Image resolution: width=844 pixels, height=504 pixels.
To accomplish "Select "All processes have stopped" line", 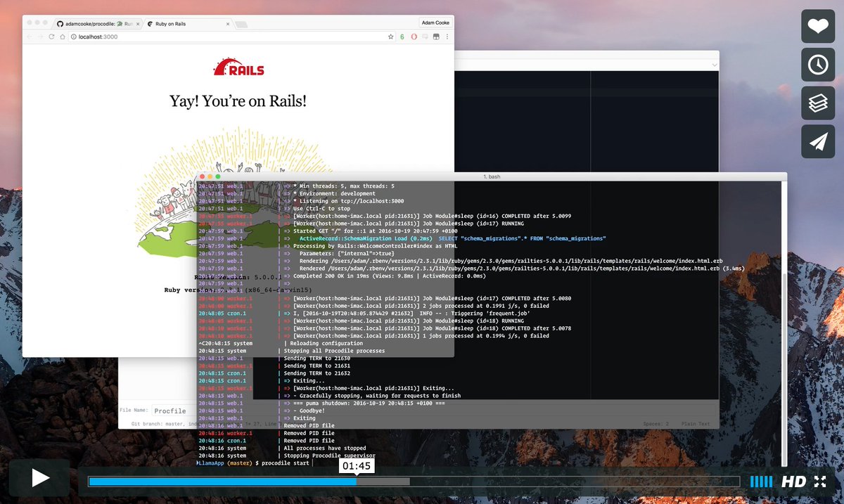I will (325, 448).
